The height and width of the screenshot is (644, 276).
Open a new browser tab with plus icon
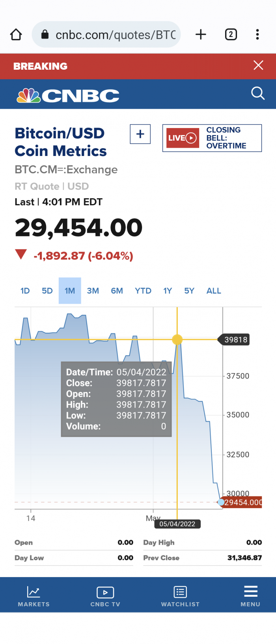[201, 35]
